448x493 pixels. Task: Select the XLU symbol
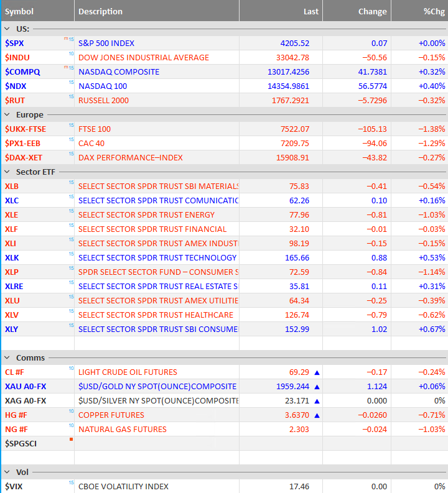[x=12, y=301]
